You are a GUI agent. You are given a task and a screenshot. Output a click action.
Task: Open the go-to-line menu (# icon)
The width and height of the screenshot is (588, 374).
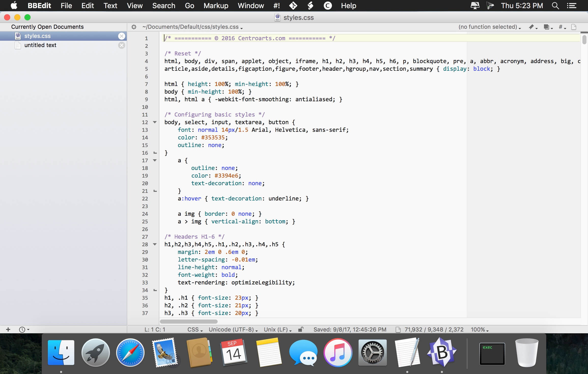[561, 27]
